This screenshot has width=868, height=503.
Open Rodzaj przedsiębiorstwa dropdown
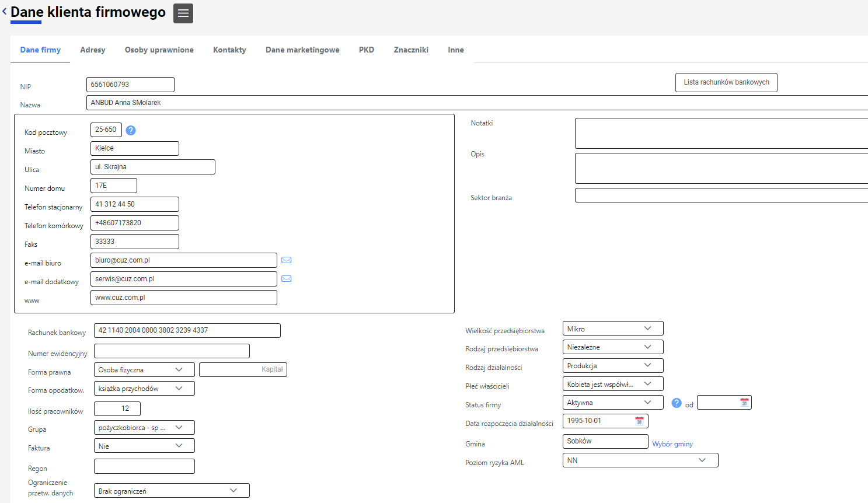(613, 347)
